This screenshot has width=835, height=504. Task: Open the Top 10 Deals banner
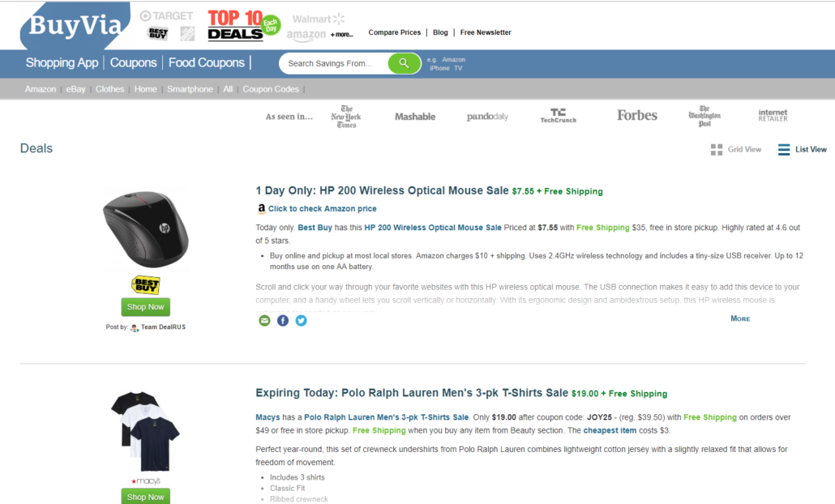point(244,26)
